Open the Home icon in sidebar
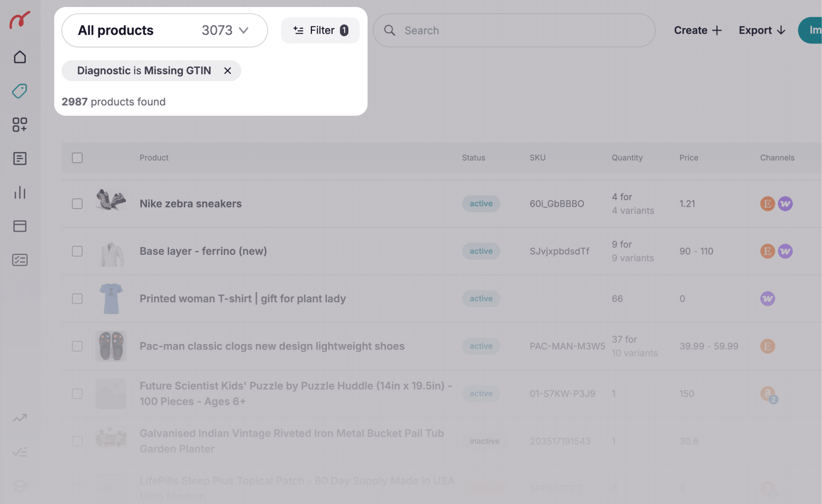 [x=20, y=57]
